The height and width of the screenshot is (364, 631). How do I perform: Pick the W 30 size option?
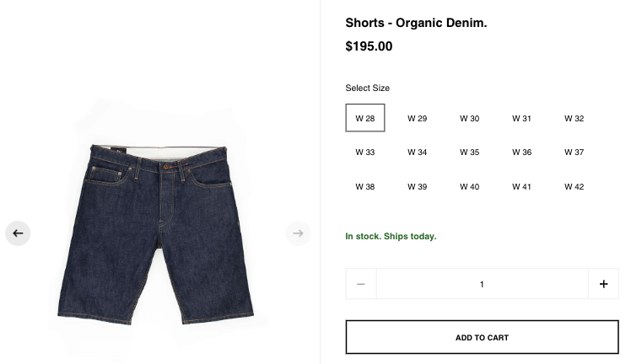click(470, 119)
